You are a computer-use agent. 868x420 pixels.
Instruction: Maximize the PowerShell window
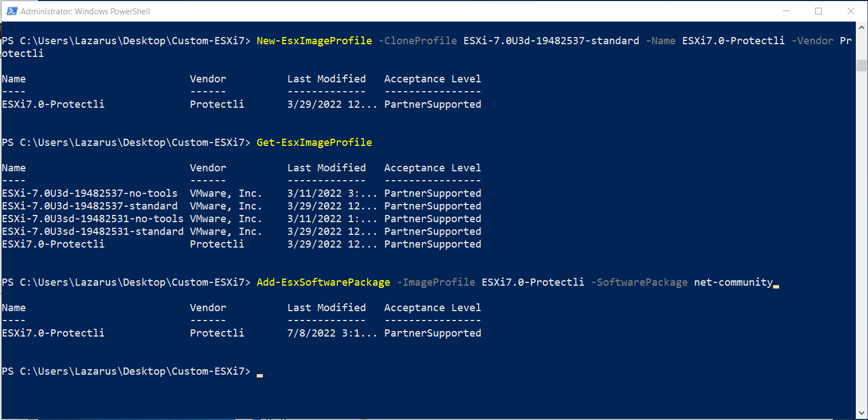[818, 11]
